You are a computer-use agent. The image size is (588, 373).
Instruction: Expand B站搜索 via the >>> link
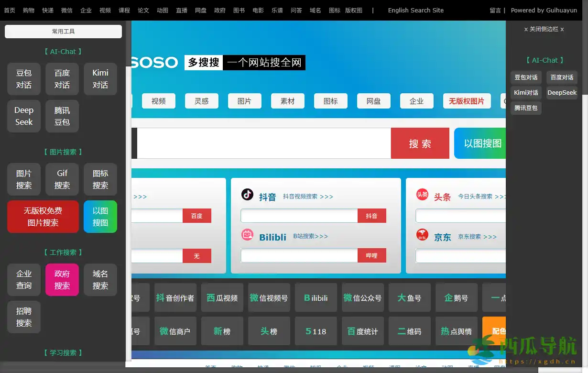click(311, 236)
